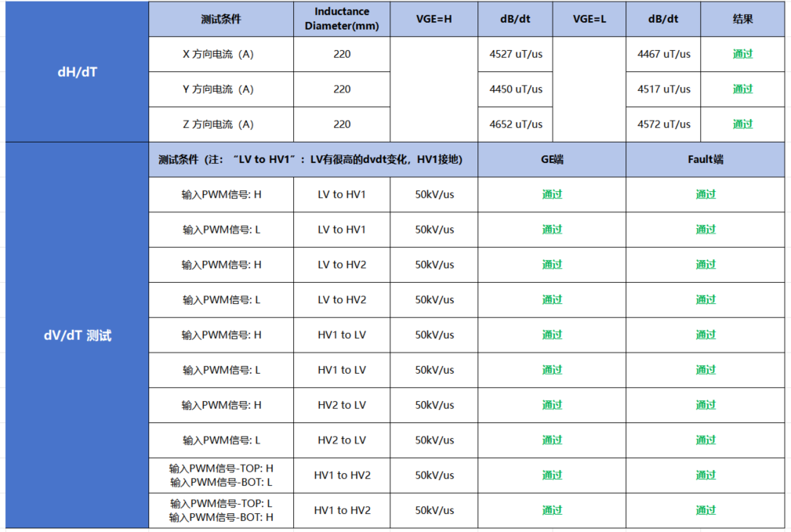Select the VGE=L column header
This screenshot has height=532, width=791.
590,19
